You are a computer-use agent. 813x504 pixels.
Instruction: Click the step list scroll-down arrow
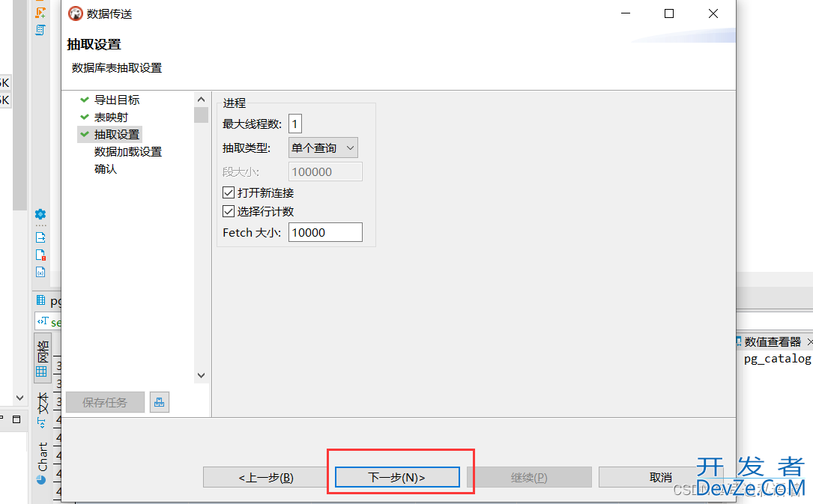click(201, 375)
